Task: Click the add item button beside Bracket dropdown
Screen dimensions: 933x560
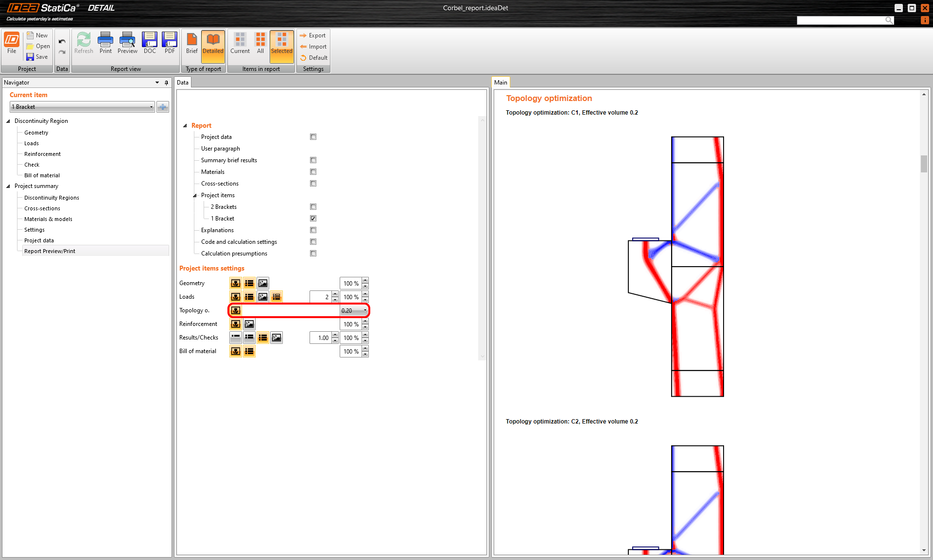Action: [163, 107]
